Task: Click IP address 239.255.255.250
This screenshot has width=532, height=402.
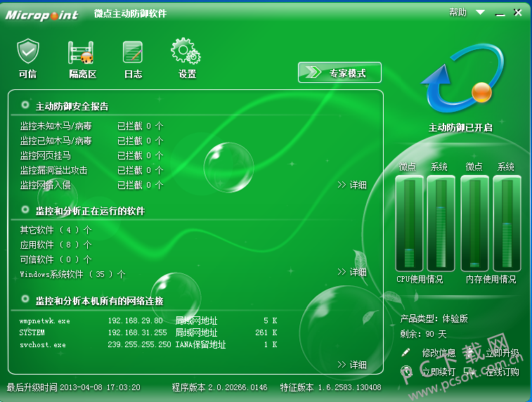Action: pyautogui.click(x=139, y=344)
